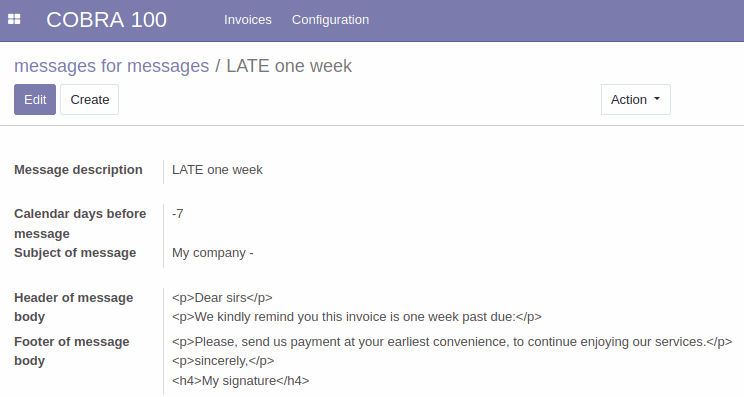Click the Message description label
744x397 pixels.
pos(78,170)
